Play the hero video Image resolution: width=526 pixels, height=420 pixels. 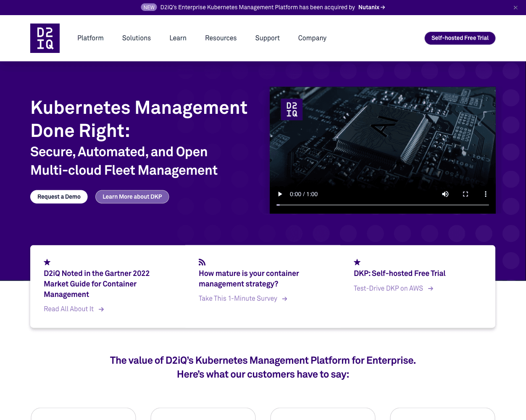click(280, 194)
